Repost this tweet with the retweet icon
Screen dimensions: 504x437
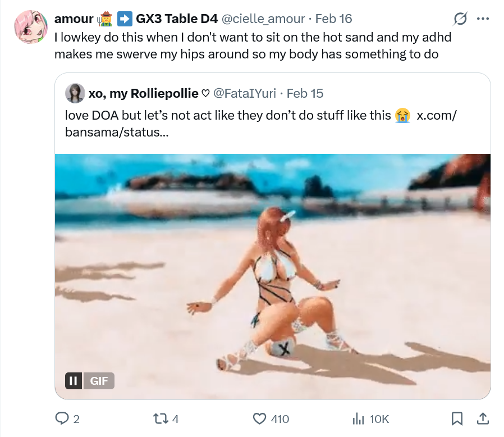pos(160,418)
